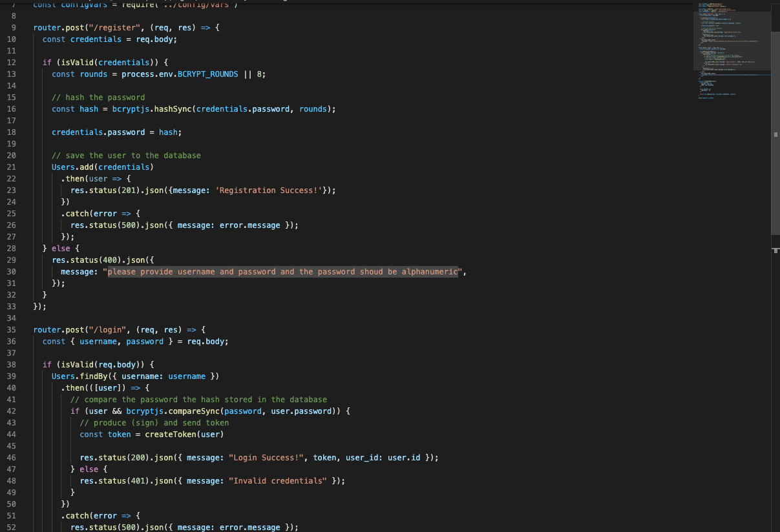Click the highlighted "please provide username" error string
780x532 pixels.
(x=283, y=272)
